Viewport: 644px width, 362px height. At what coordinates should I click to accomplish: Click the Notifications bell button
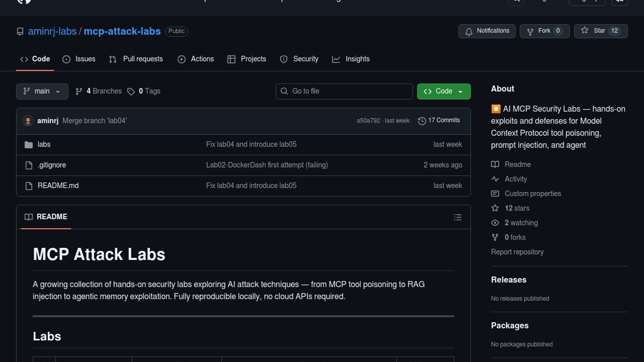487,31
